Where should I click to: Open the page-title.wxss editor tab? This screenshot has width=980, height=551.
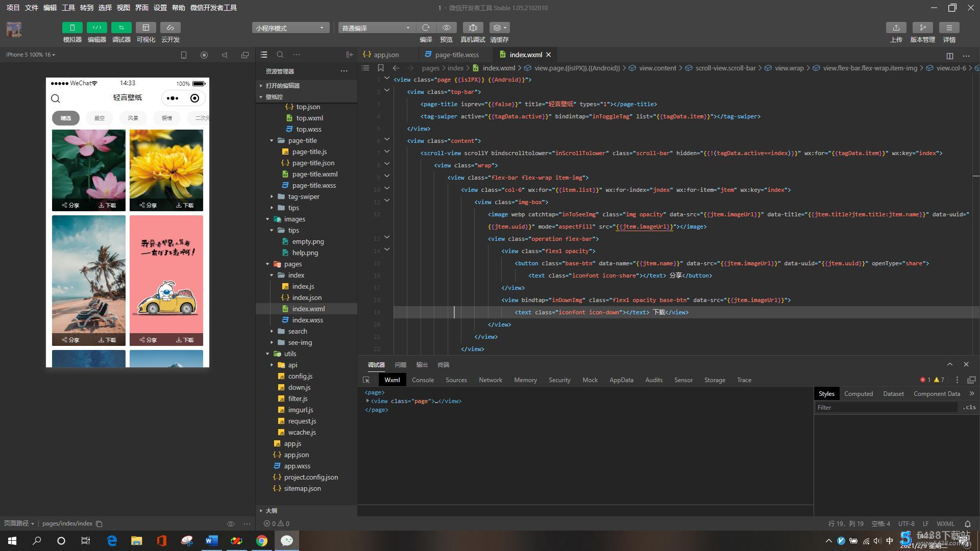[456, 55]
